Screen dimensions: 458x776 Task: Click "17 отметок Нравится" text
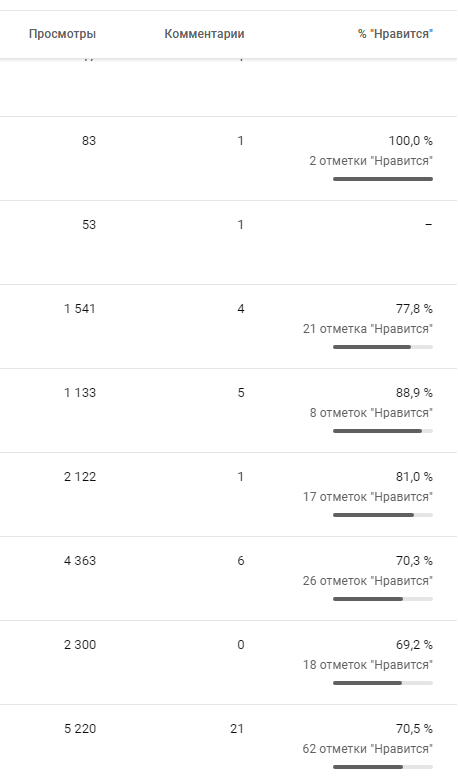tap(368, 497)
